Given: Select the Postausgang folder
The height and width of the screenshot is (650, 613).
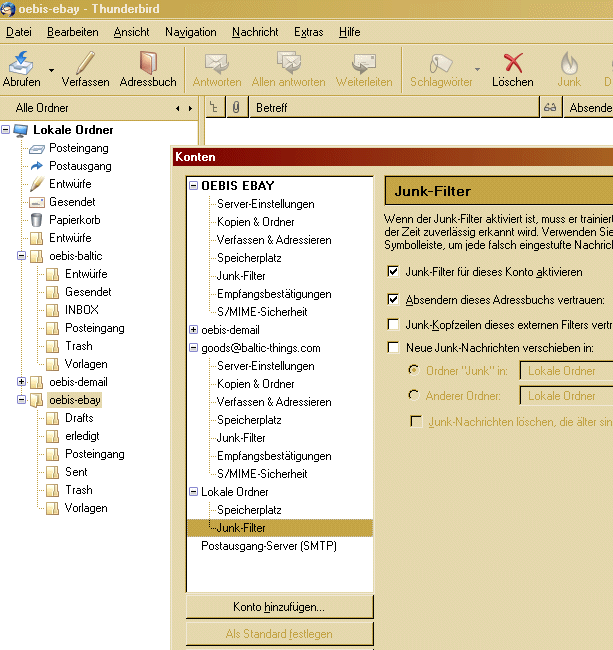Looking at the screenshot, I should tap(80, 166).
